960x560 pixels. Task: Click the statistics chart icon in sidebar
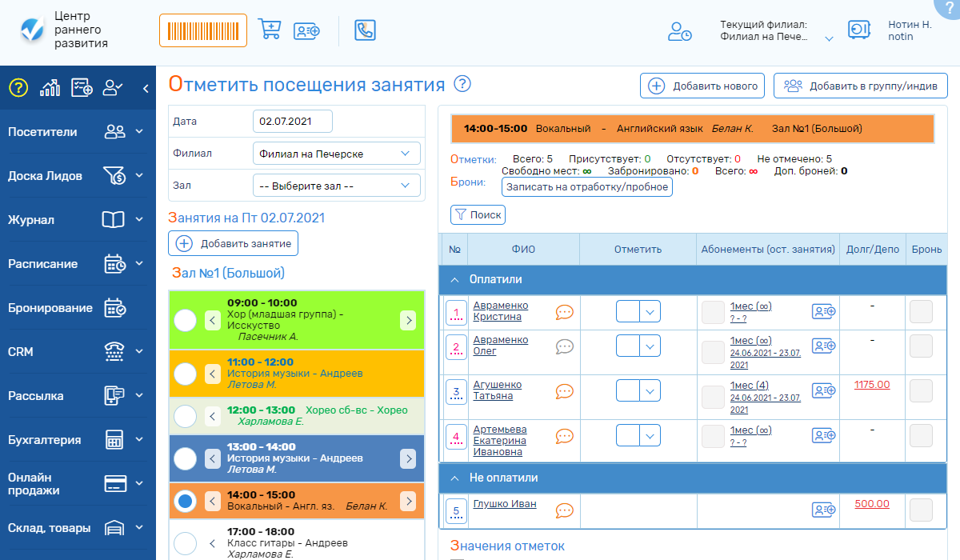point(50,88)
